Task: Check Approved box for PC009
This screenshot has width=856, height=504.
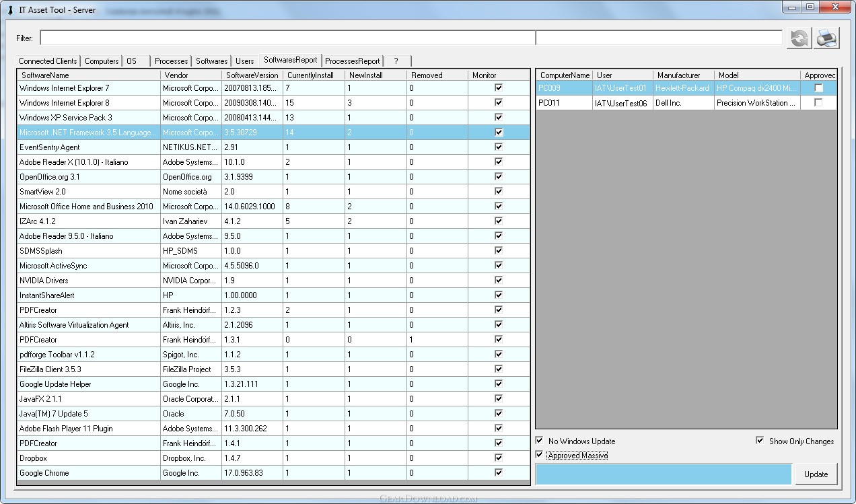Action: (818, 88)
